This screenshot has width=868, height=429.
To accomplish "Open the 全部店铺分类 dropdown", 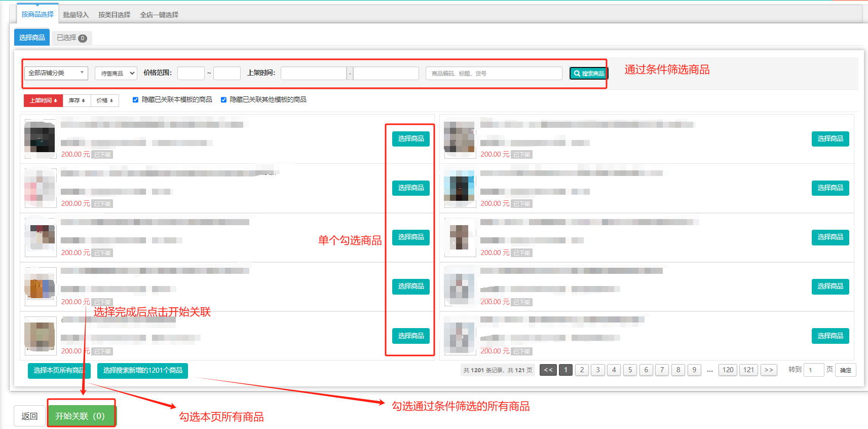I will [x=56, y=73].
